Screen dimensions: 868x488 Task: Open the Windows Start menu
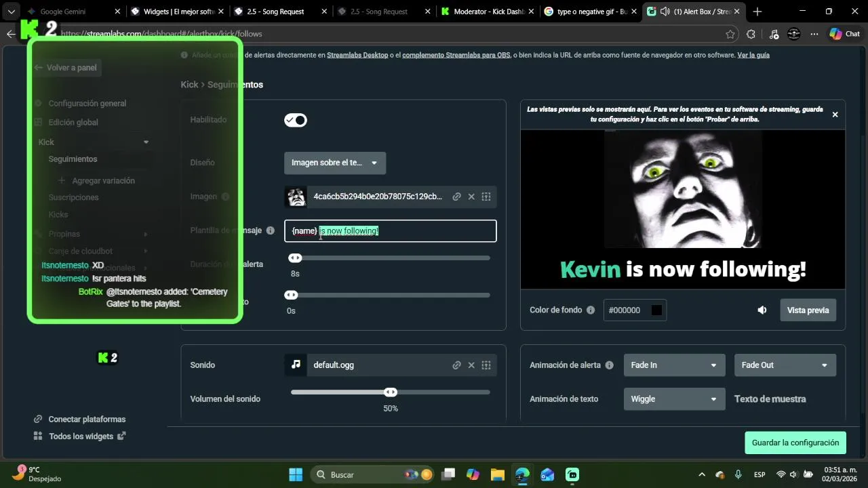[296, 474]
